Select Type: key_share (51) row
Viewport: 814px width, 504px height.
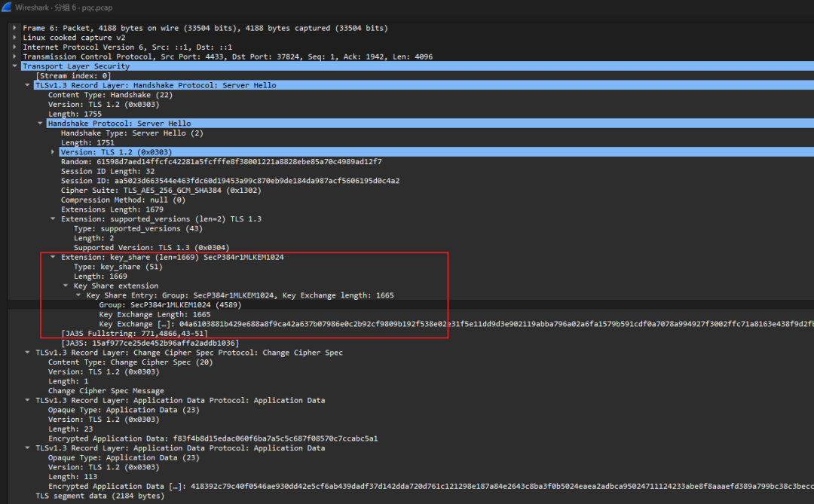click(x=118, y=267)
